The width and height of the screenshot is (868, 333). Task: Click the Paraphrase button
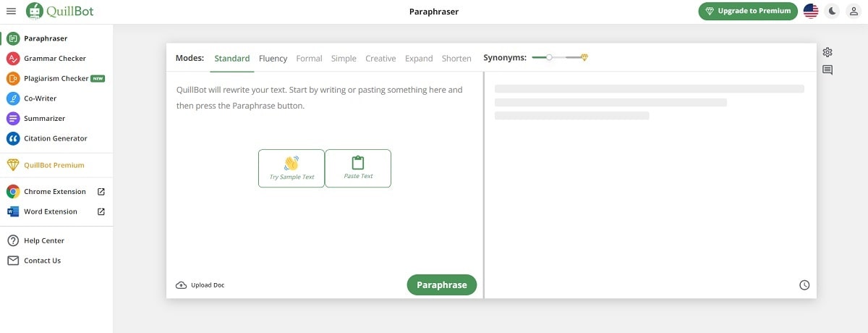pos(442,285)
